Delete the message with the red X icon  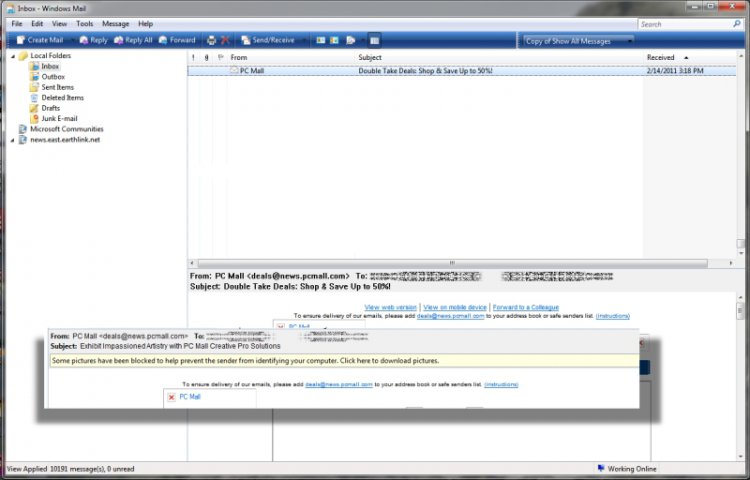pyautogui.click(x=225, y=41)
